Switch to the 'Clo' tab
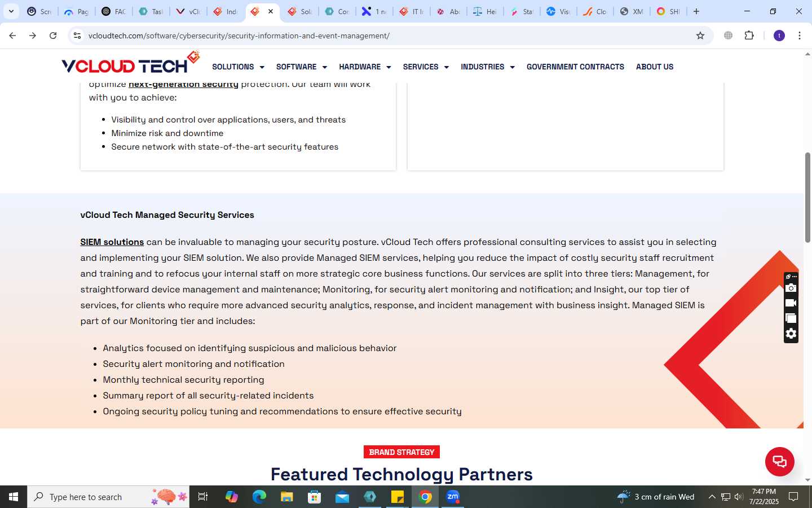This screenshot has width=812, height=508. pos(595,11)
